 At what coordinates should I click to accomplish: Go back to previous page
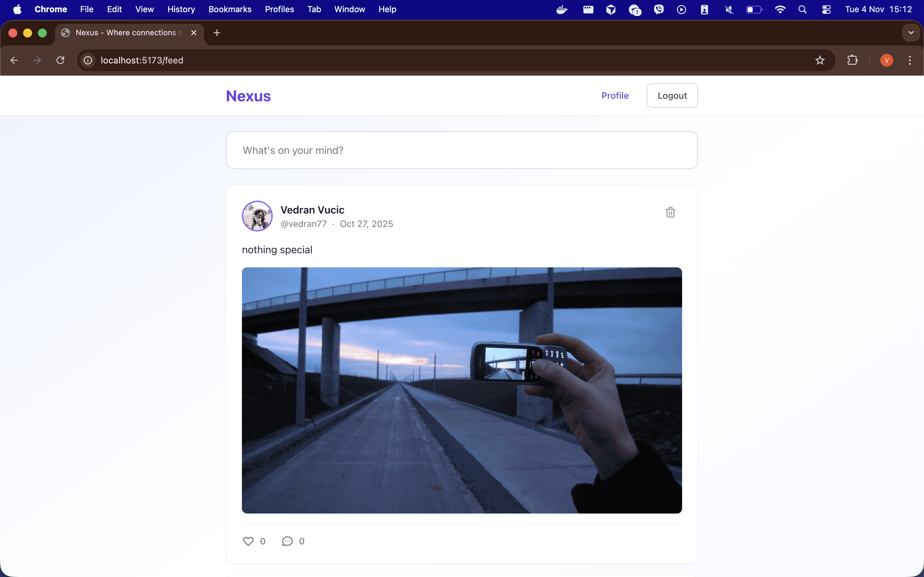pos(14,60)
